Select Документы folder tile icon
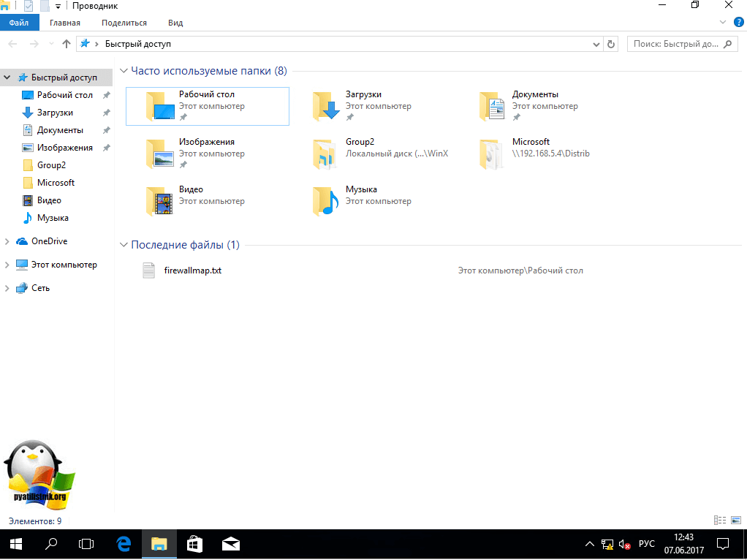 pyautogui.click(x=493, y=106)
